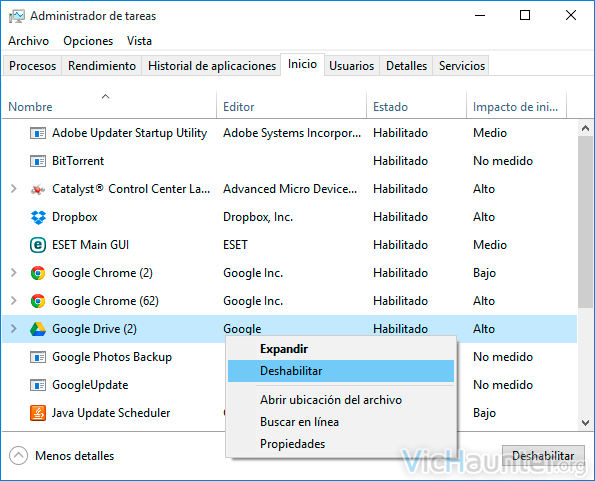Click 'Dropbox, Inc.' editor cell
Image resolution: width=595 pixels, height=481 pixels.
pos(258,217)
